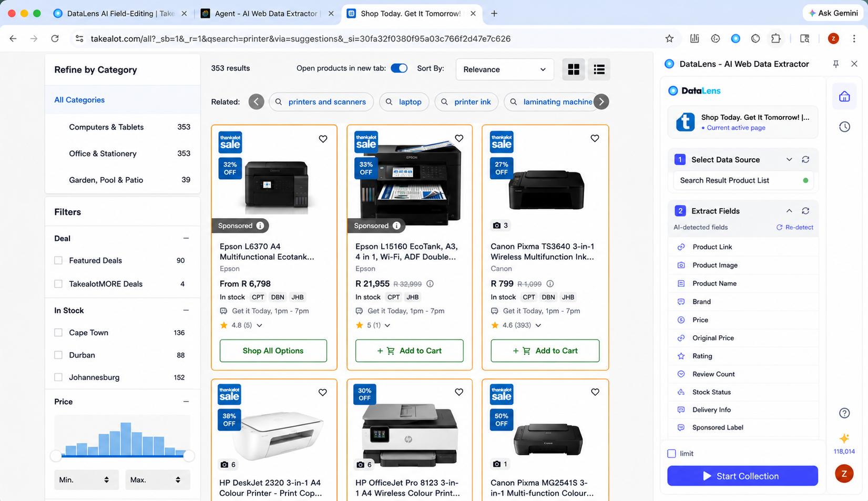Switch to DataLens AI Field-Editing tab

pyautogui.click(x=121, y=14)
